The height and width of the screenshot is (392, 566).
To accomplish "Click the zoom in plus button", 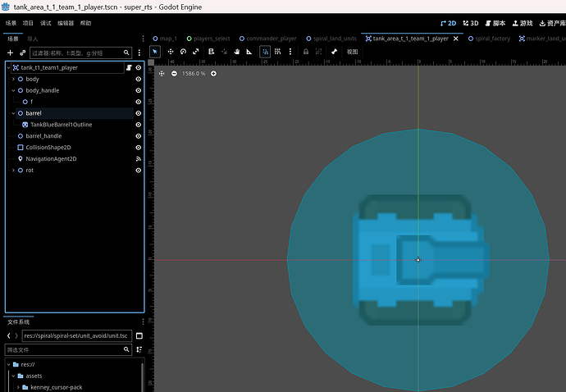I will pyautogui.click(x=214, y=74).
